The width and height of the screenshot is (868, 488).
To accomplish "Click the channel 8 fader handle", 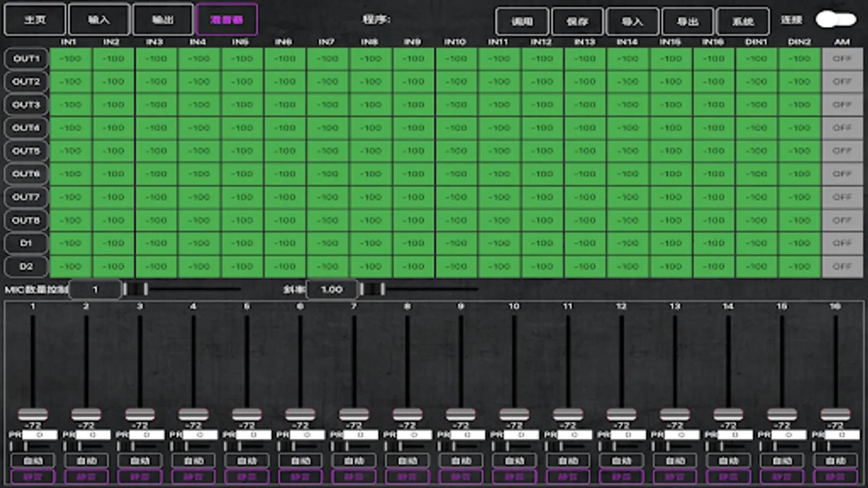I will click(x=407, y=415).
